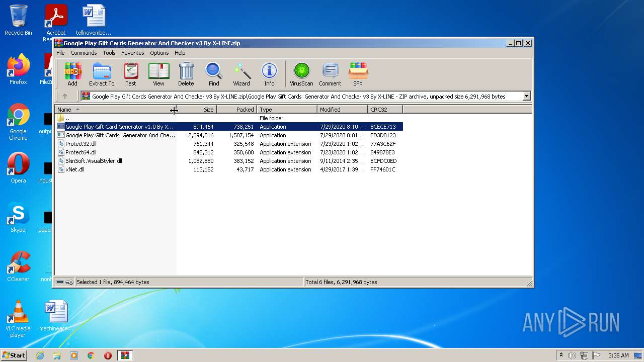Select Protect64.dll file

point(229,152)
